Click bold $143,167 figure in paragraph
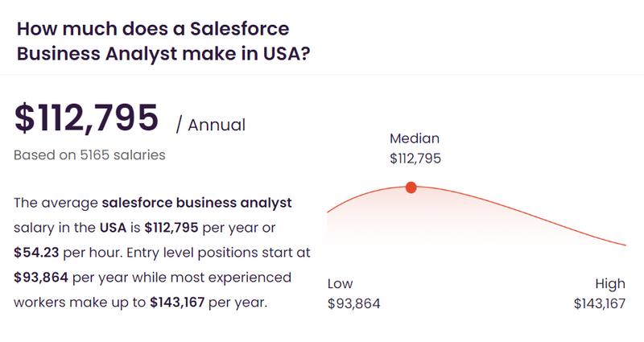Image resolution: width=644 pixels, height=342 pixels. click(x=177, y=303)
